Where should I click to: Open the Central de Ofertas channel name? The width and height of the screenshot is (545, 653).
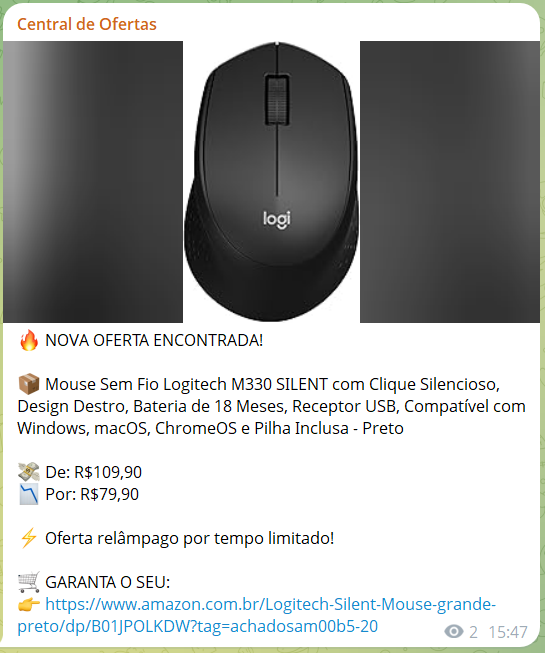[x=87, y=24]
